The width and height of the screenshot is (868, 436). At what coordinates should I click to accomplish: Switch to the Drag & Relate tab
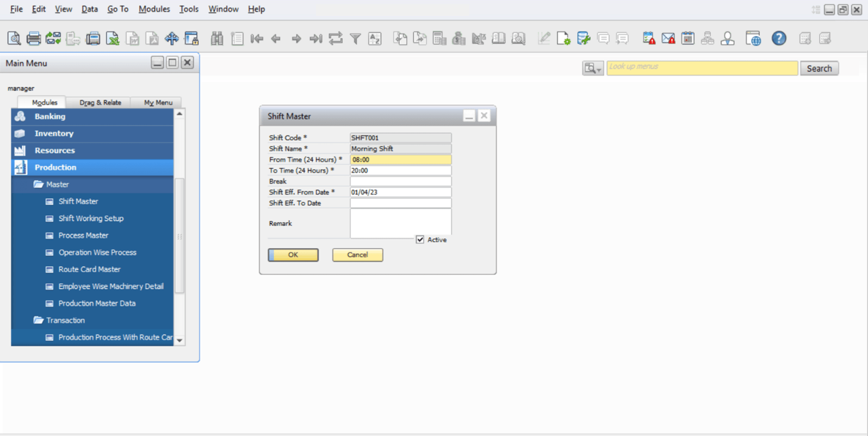coord(100,102)
